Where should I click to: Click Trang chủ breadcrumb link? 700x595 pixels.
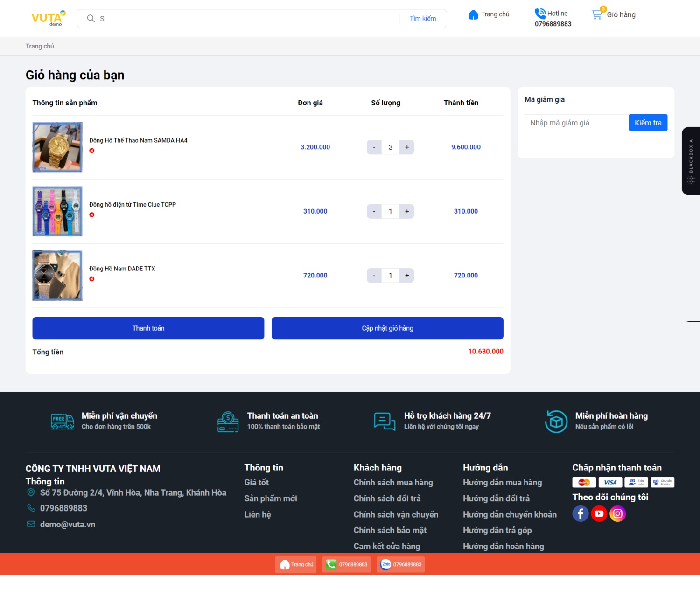click(x=40, y=46)
